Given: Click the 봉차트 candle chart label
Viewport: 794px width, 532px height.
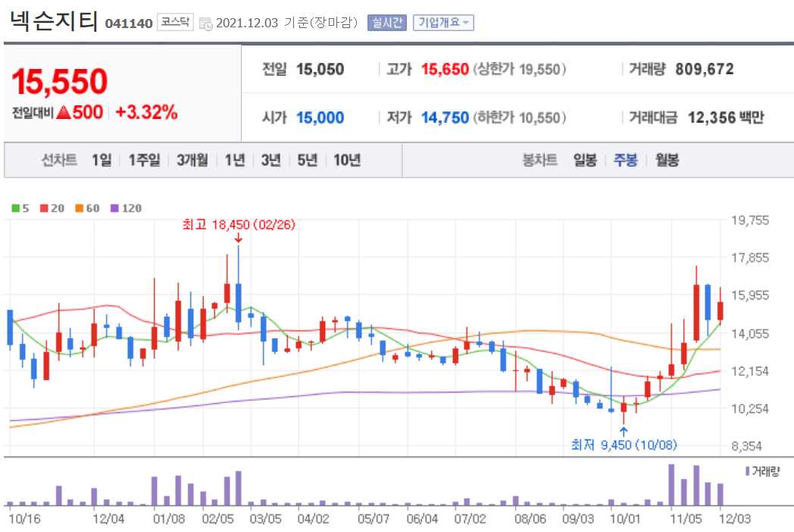Looking at the screenshot, I should tap(539, 160).
